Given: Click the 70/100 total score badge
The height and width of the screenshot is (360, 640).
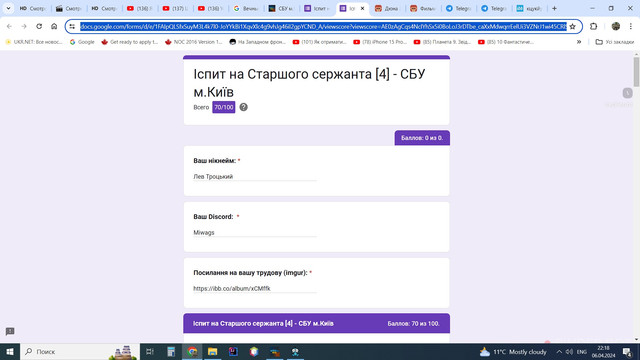Looking at the screenshot, I should click(224, 107).
